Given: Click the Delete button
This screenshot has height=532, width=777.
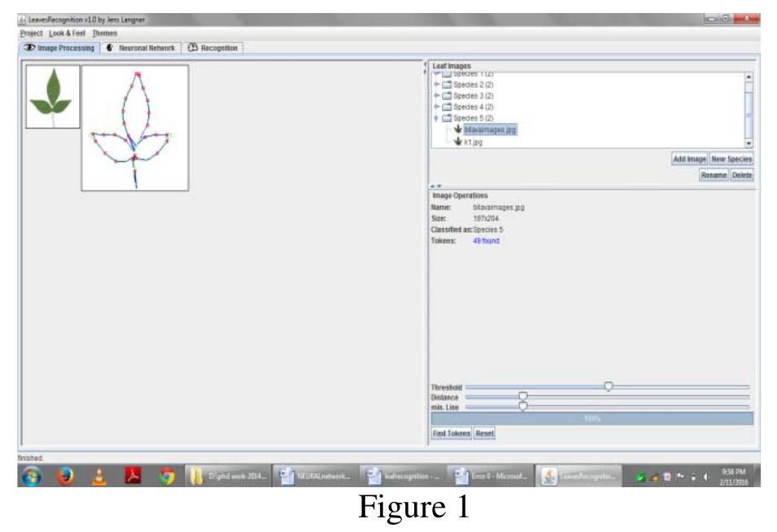Looking at the screenshot, I should (742, 175).
